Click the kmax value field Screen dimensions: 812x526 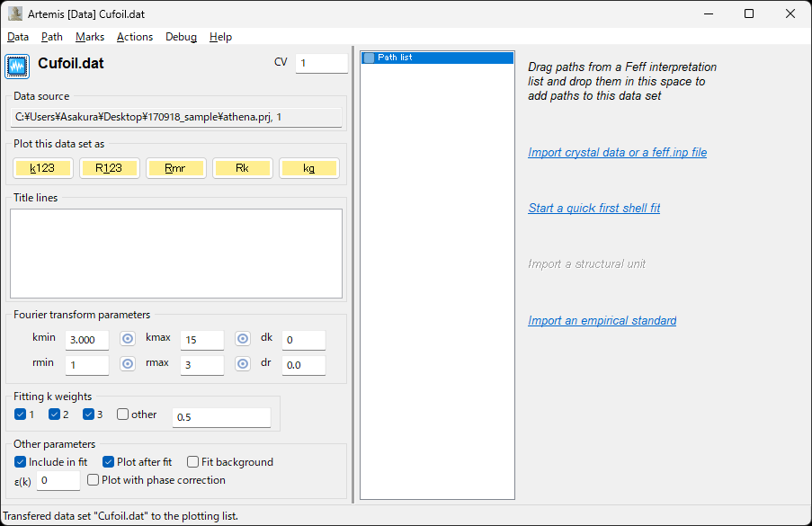pos(202,340)
